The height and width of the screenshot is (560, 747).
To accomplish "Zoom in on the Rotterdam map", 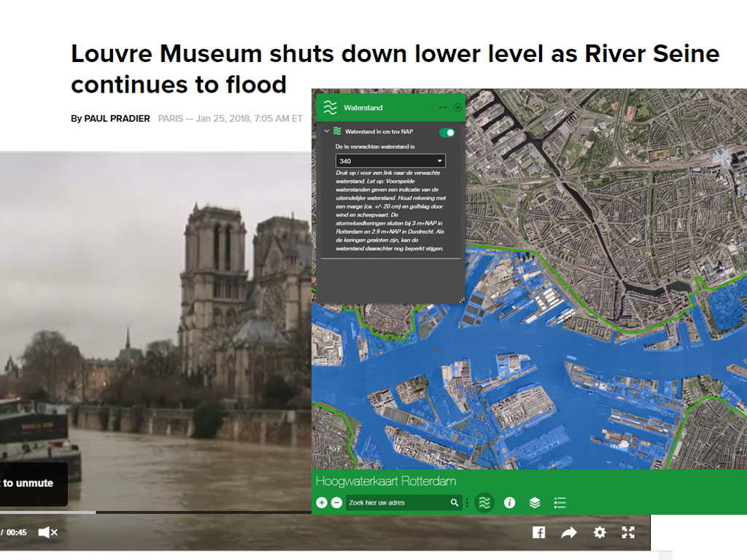I will click(x=322, y=502).
